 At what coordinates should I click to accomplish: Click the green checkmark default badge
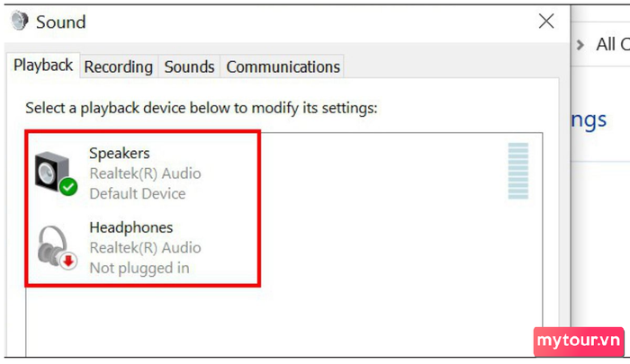pyautogui.click(x=68, y=187)
